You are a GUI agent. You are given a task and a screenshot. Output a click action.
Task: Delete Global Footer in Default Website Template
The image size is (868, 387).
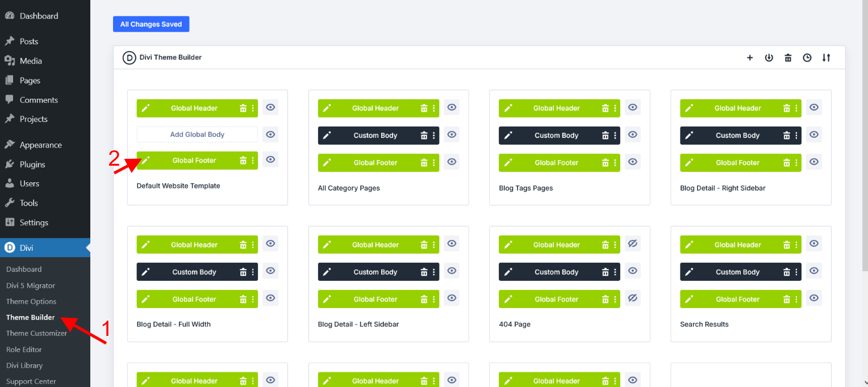243,161
